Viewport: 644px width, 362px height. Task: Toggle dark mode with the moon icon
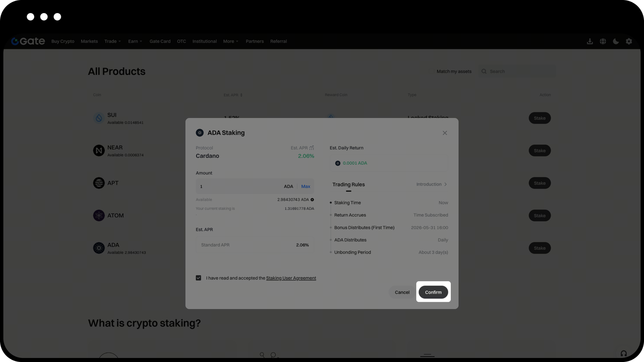tap(616, 41)
